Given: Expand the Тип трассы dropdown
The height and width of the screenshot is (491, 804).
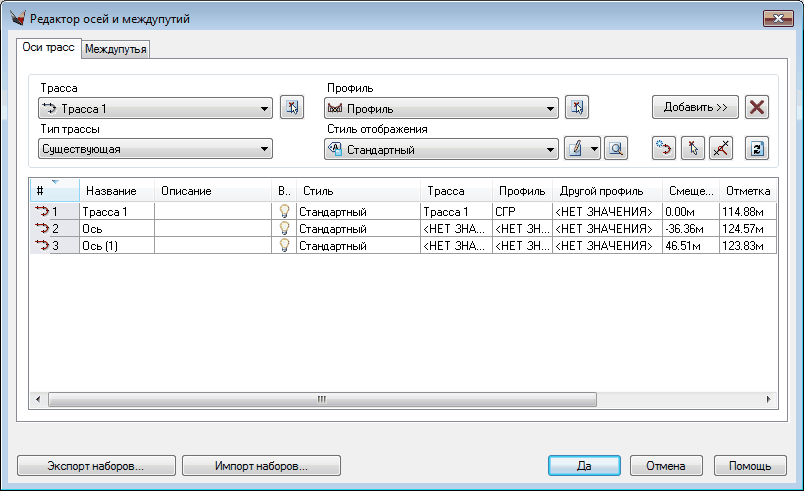Looking at the screenshot, I should click(x=264, y=150).
